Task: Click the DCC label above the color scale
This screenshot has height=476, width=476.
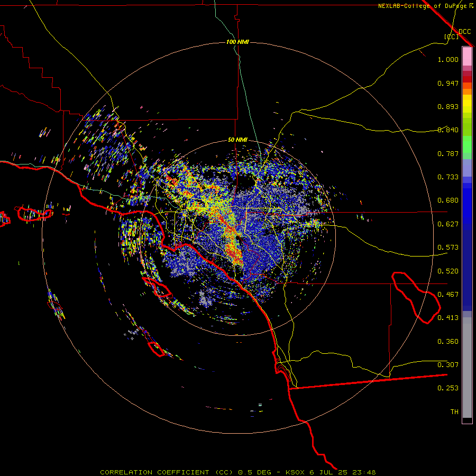Action: (x=464, y=32)
